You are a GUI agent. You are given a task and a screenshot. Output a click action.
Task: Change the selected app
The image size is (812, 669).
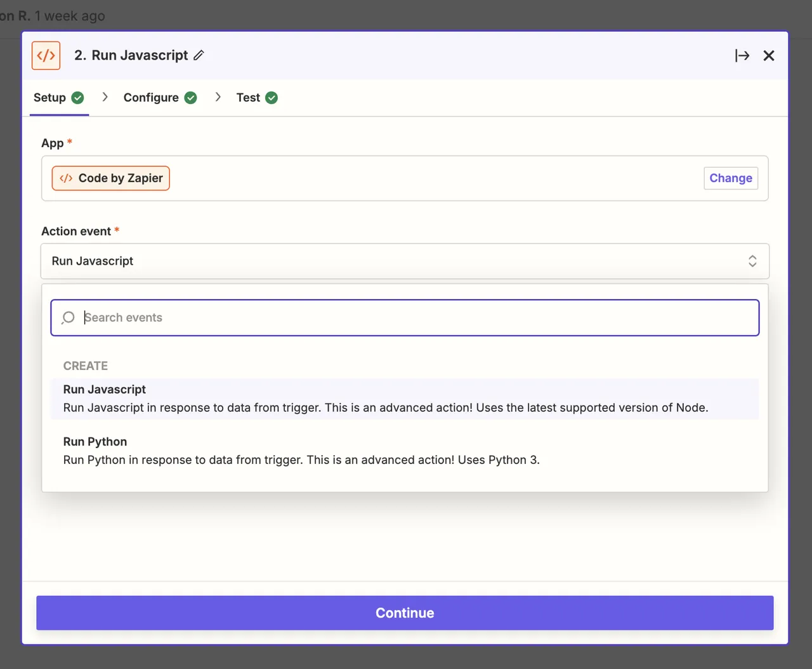731,178
